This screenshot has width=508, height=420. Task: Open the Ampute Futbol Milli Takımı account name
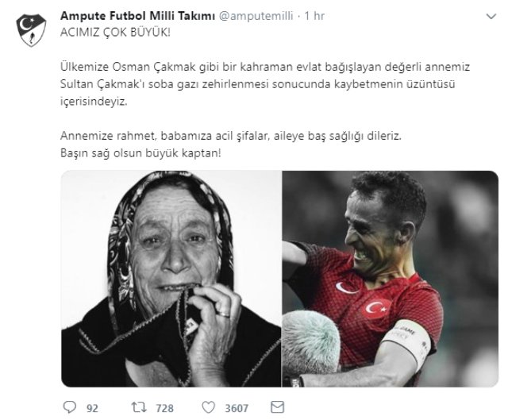pyautogui.click(x=137, y=16)
